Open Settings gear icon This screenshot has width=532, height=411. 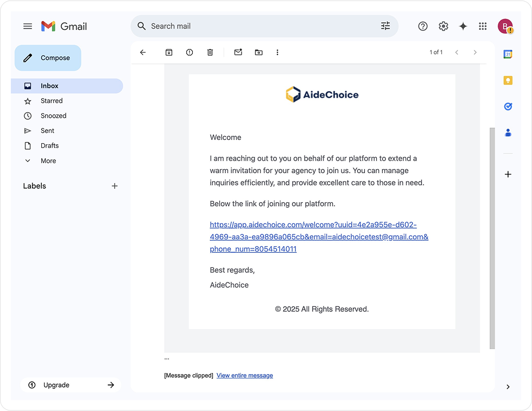tap(443, 26)
